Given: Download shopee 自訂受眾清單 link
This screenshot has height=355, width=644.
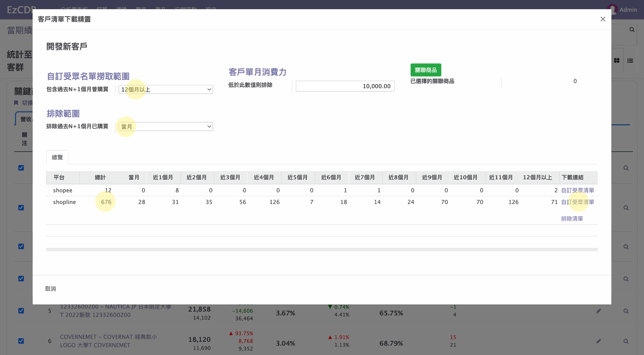Looking at the screenshot, I should pos(578,190).
